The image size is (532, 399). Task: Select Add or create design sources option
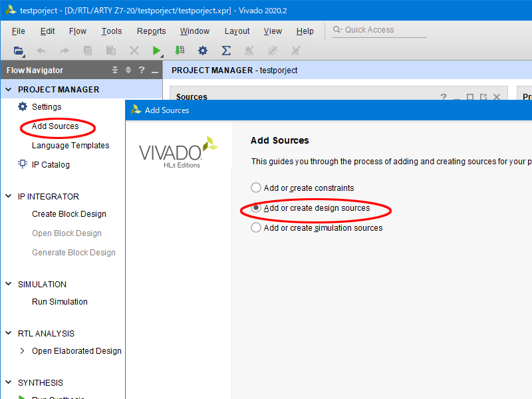pos(256,208)
